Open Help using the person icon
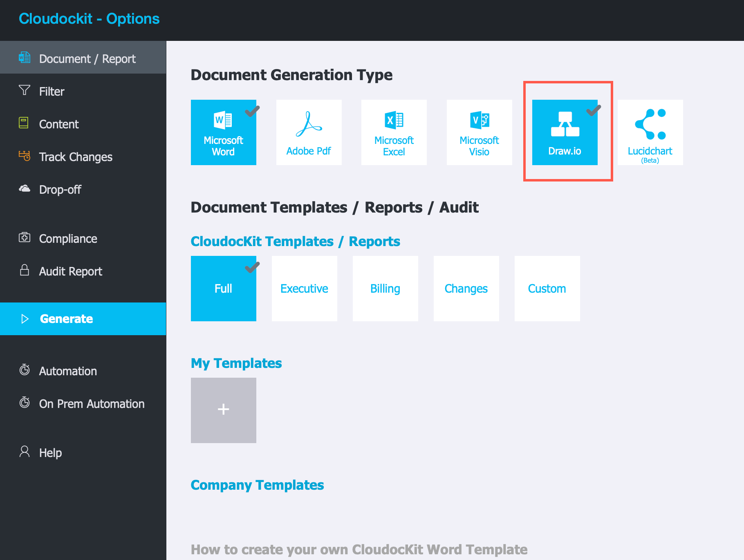 pos(25,452)
